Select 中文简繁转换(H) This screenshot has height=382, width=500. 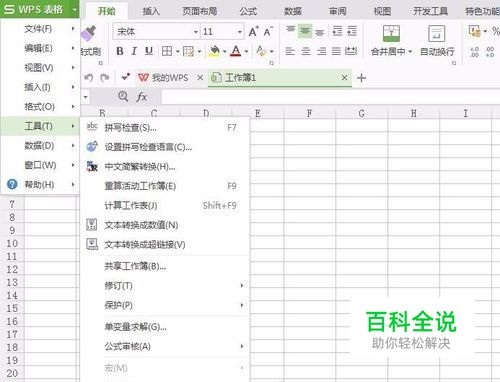point(165,166)
